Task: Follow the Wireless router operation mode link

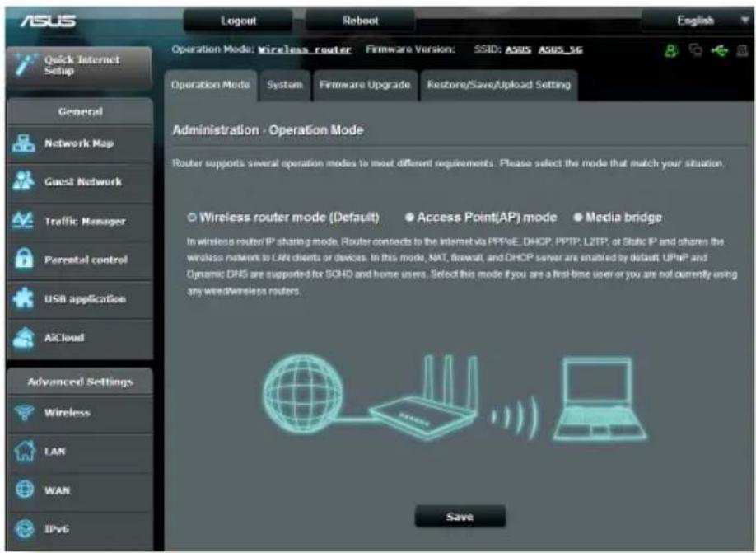Action: click(x=304, y=49)
